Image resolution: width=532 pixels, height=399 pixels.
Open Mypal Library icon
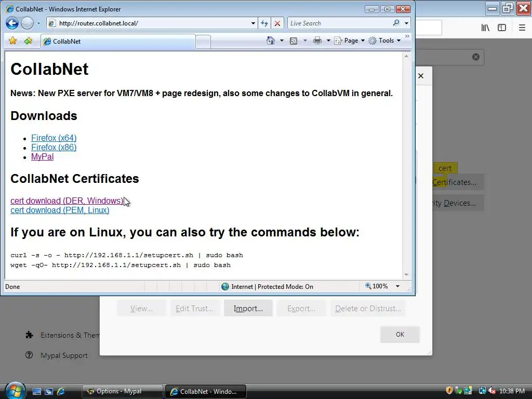click(485, 28)
